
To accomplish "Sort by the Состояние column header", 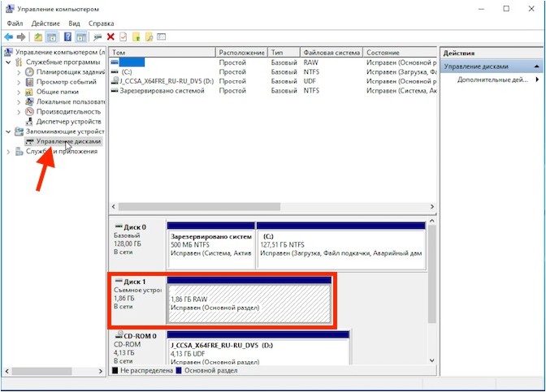I will pyautogui.click(x=400, y=53).
